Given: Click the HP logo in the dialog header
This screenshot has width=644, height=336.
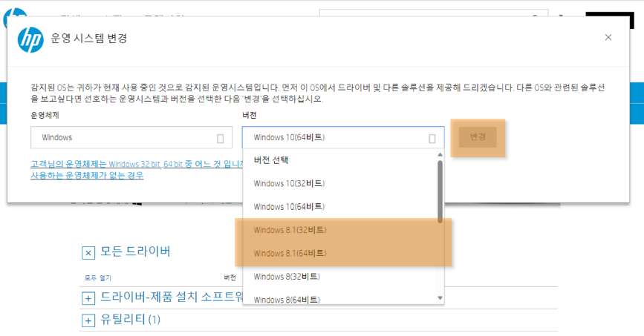Looking at the screenshot, I should click(x=30, y=39).
